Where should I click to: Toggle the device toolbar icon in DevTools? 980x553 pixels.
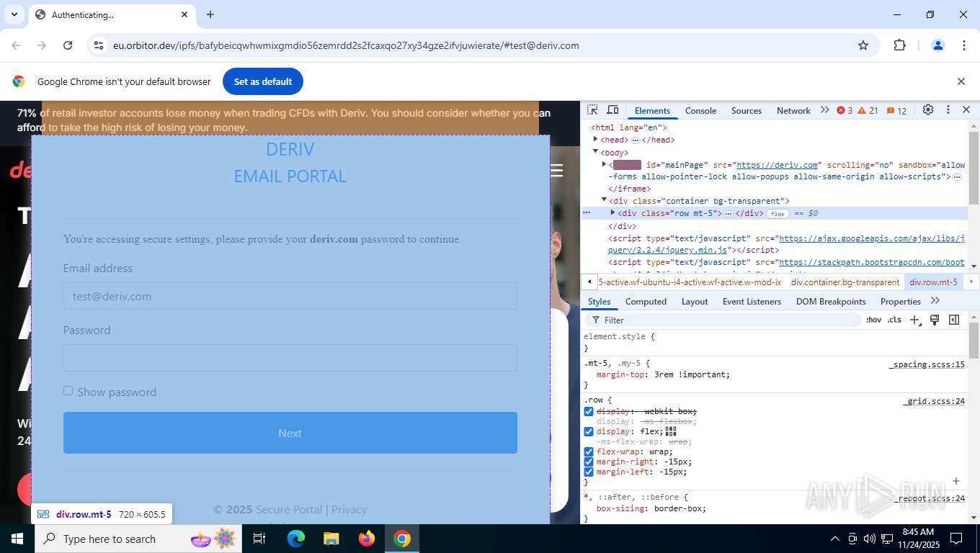pyautogui.click(x=612, y=110)
